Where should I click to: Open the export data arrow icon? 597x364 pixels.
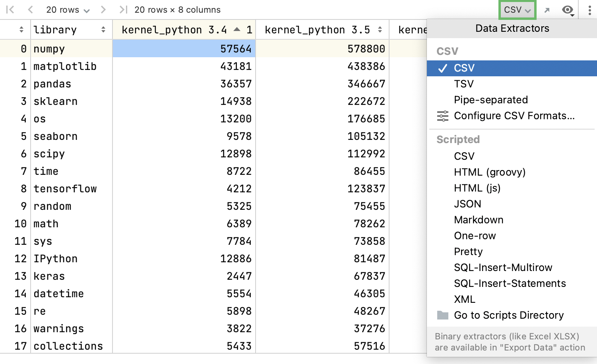[x=548, y=10]
